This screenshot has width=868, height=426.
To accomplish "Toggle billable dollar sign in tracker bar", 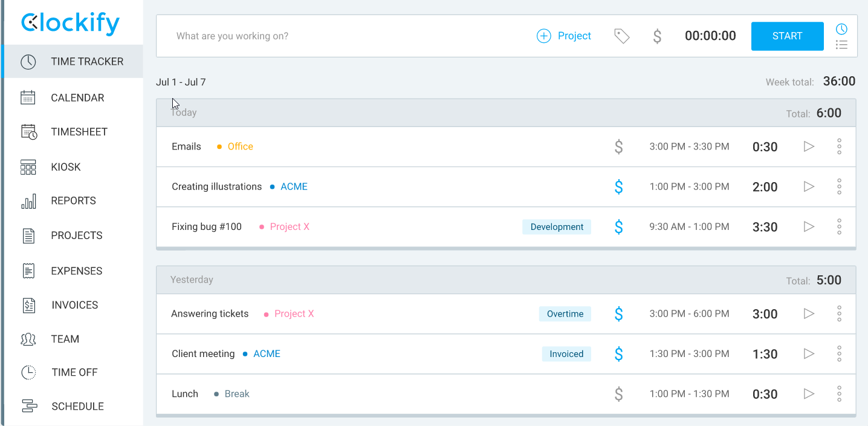I will coord(657,36).
